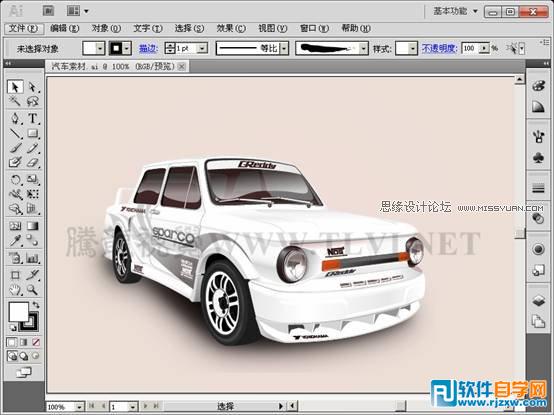554x415 pixels.
Task: Select the Artboard tool
Action: pyautogui.click(x=15, y=275)
